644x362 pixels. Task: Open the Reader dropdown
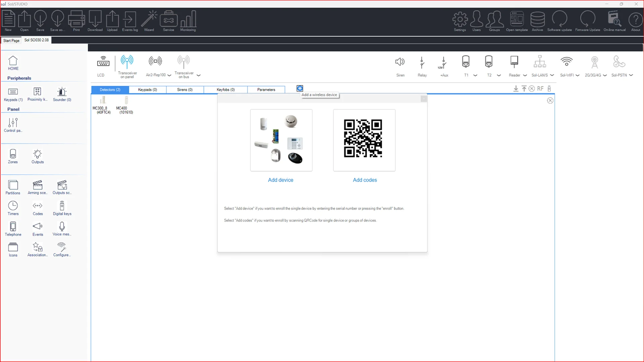(x=525, y=75)
